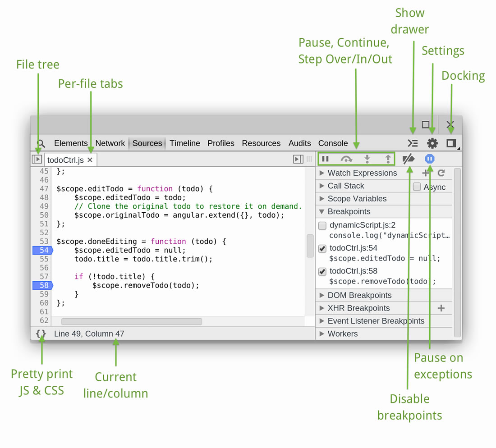This screenshot has width=496, height=448.
Task: Enable the Async call stack checkbox
Action: pos(417,187)
